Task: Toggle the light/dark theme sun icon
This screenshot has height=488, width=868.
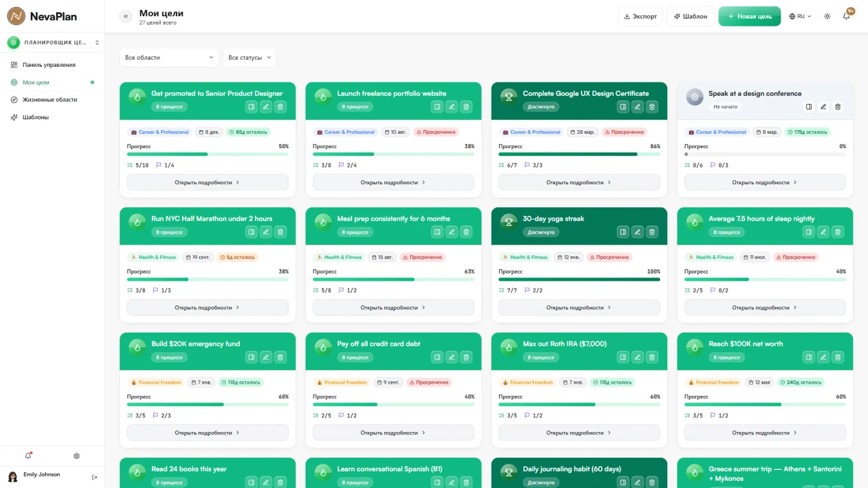Action: (827, 16)
